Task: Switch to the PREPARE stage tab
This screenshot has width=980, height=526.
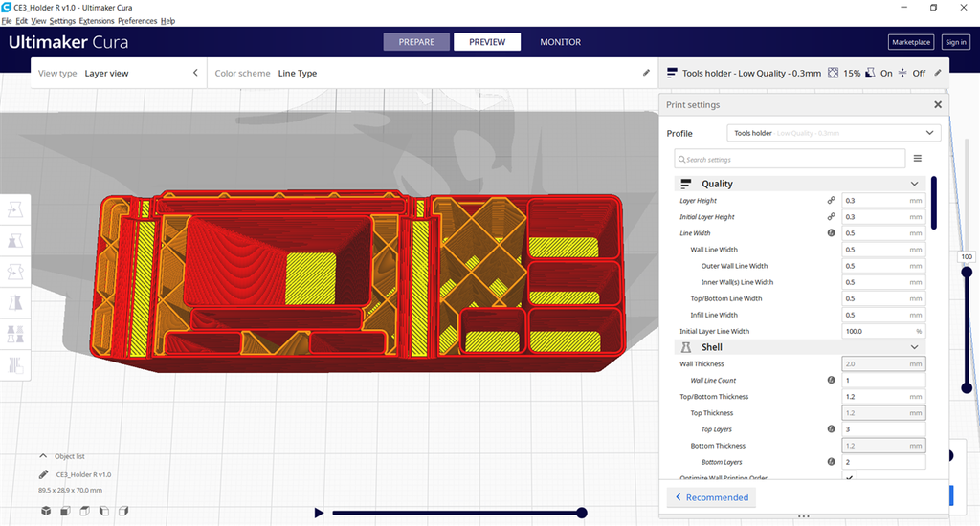Action: (416, 42)
